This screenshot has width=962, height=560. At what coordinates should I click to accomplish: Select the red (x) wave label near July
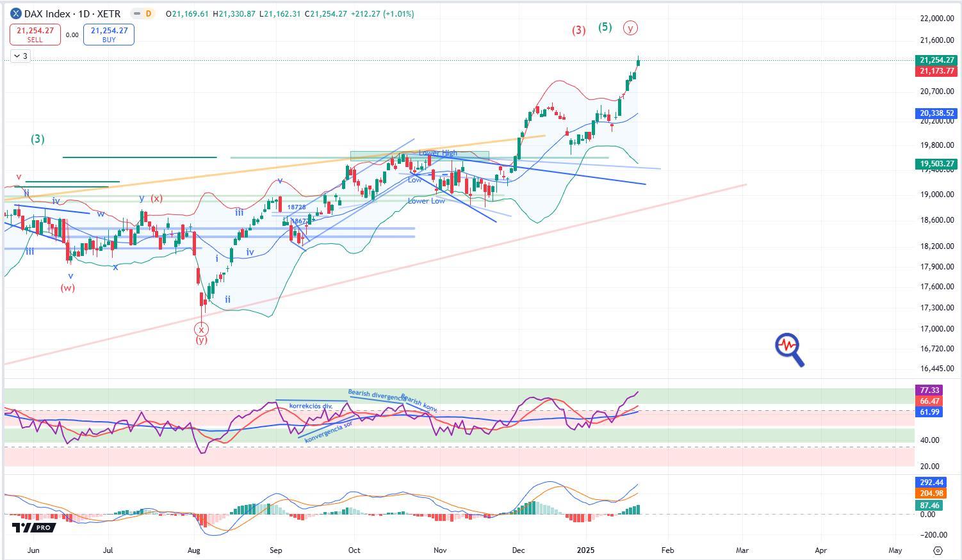[x=156, y=198]
